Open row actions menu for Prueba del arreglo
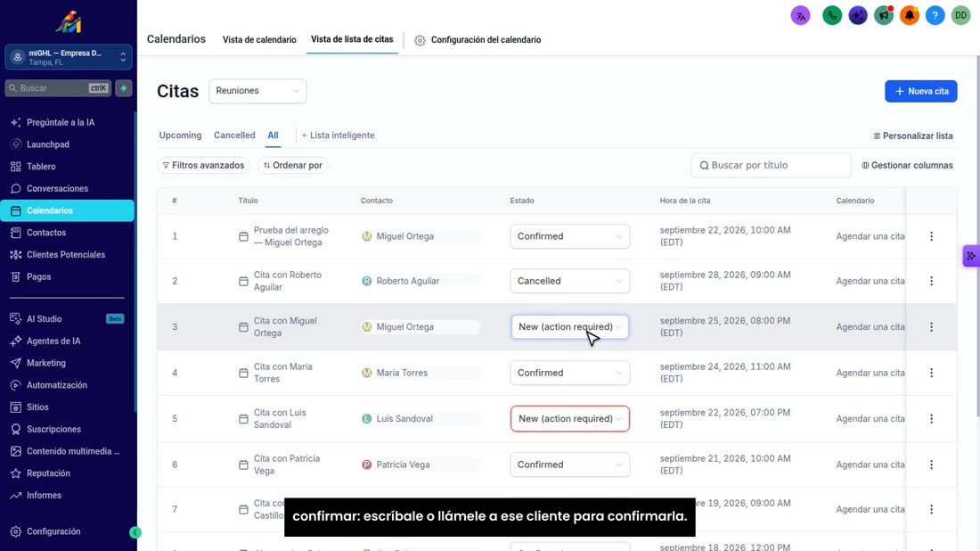 tap(931, 236)
